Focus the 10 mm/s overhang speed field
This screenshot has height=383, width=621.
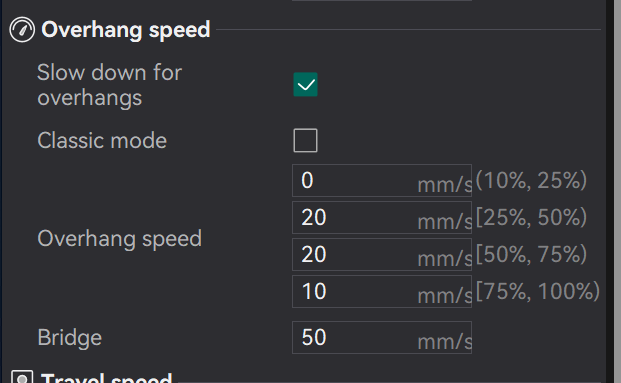[382, 292]
